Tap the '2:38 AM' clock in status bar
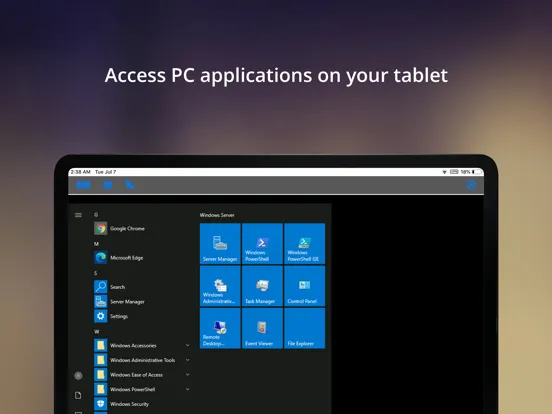 tap(81, 172)
